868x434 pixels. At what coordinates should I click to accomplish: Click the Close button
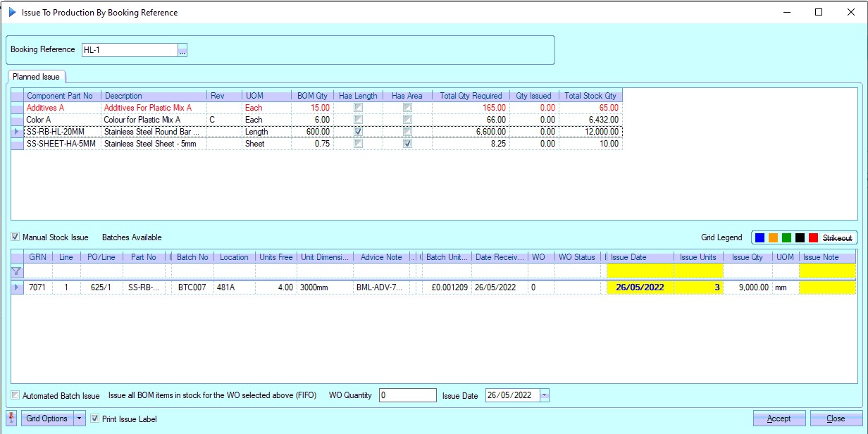836,418
